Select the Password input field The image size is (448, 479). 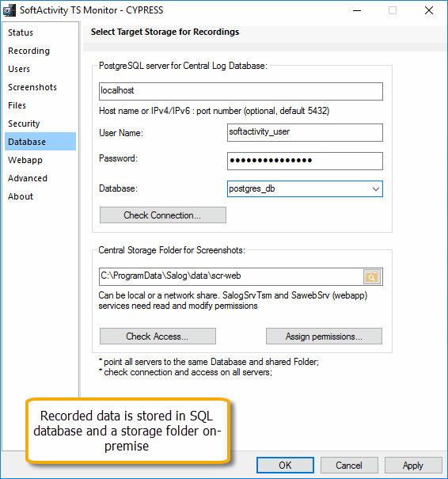(305, 161)
